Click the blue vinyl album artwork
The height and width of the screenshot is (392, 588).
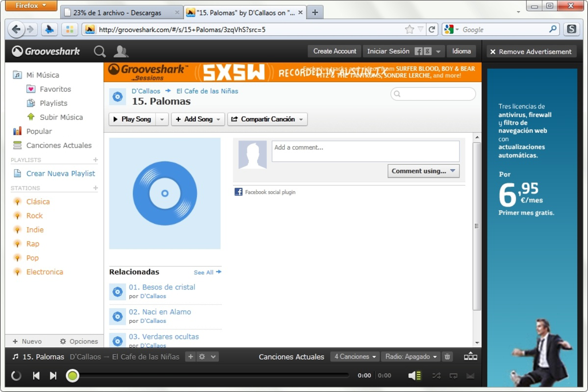coord(165,194)
